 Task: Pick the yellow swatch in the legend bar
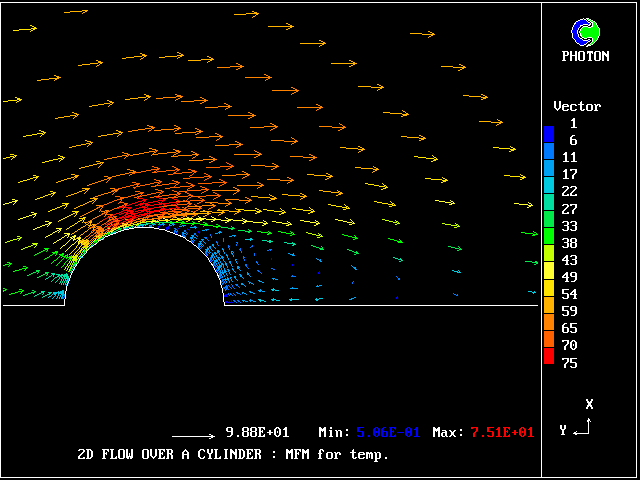[x=548, y=272]
